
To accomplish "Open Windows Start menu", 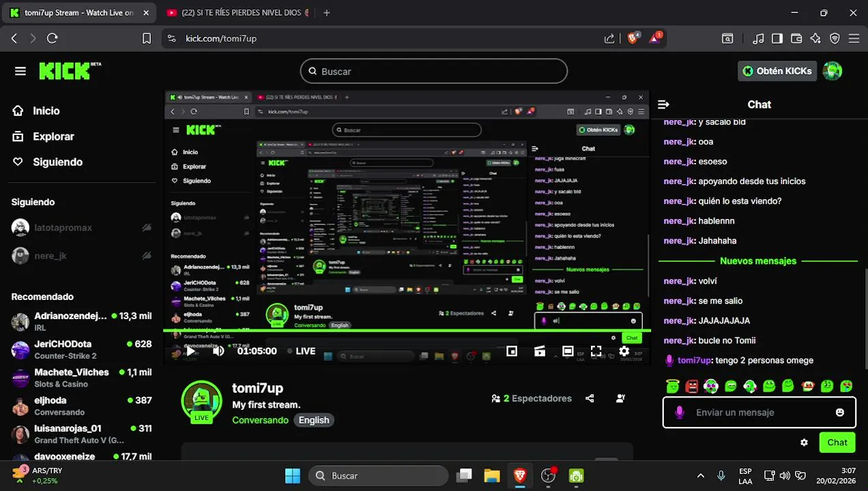I will [293, 475].
